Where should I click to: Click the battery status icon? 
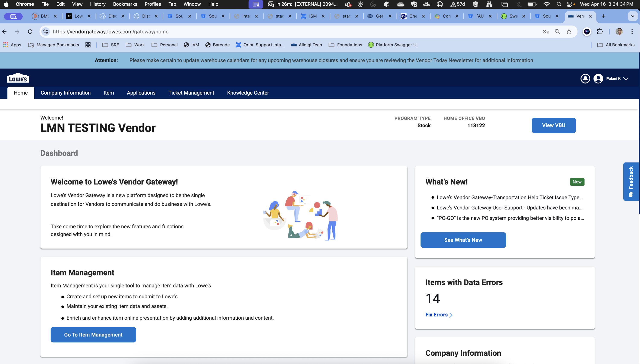tap(532, 4)
